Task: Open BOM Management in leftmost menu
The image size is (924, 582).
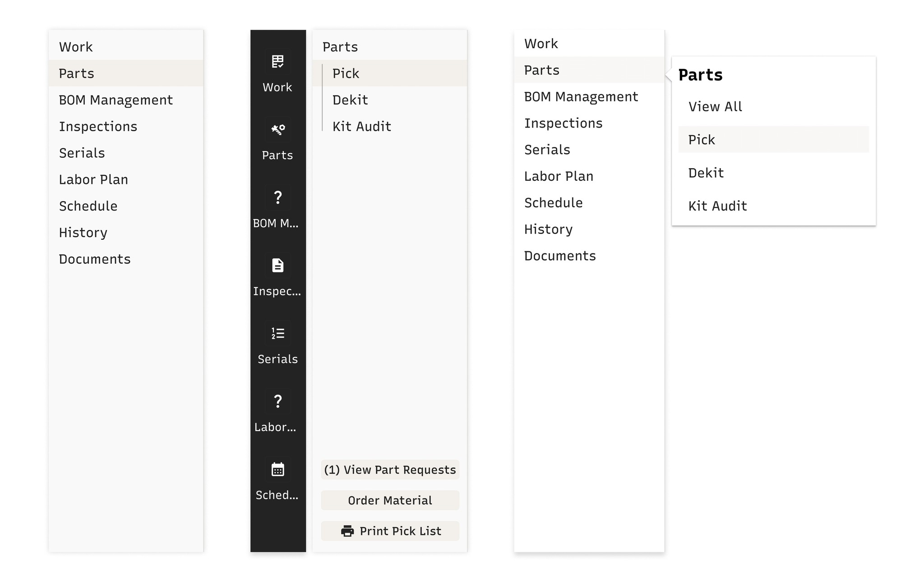Action: 115,100
